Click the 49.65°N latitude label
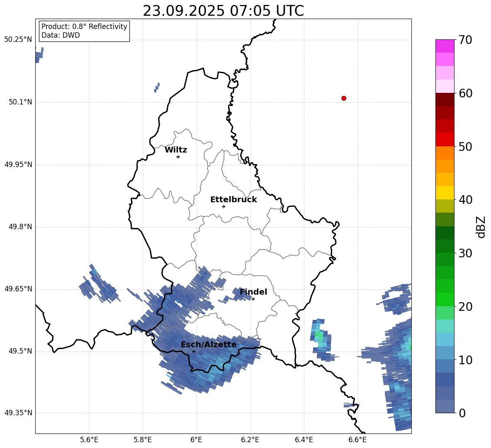Viewport: 491px width, 448px height. [x=18, y=289]
